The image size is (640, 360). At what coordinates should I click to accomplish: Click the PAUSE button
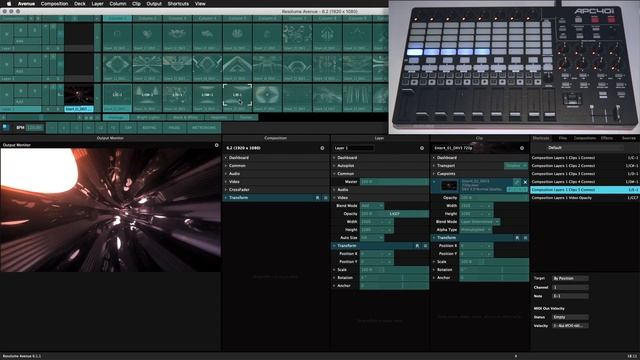coord(174,128)
